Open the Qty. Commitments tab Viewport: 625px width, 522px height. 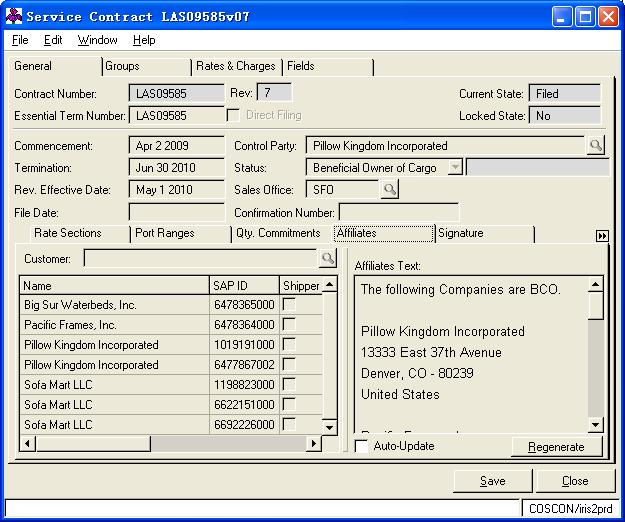[278, 233]
